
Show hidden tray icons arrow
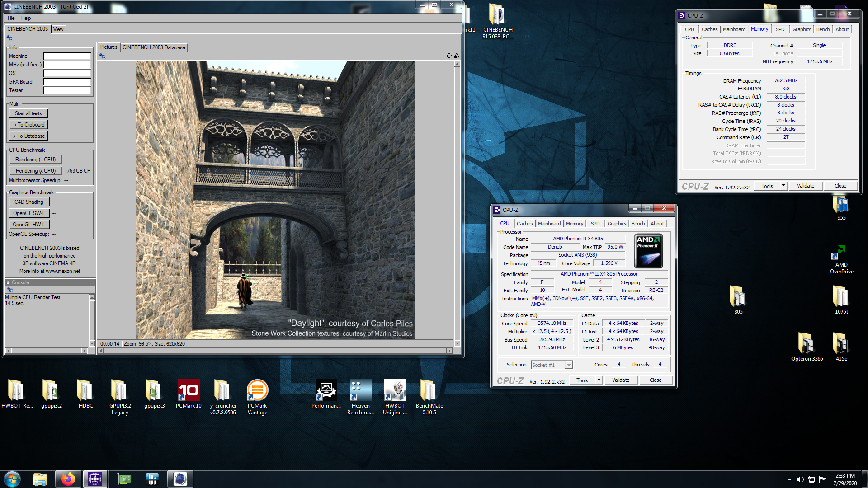point(789,479)
